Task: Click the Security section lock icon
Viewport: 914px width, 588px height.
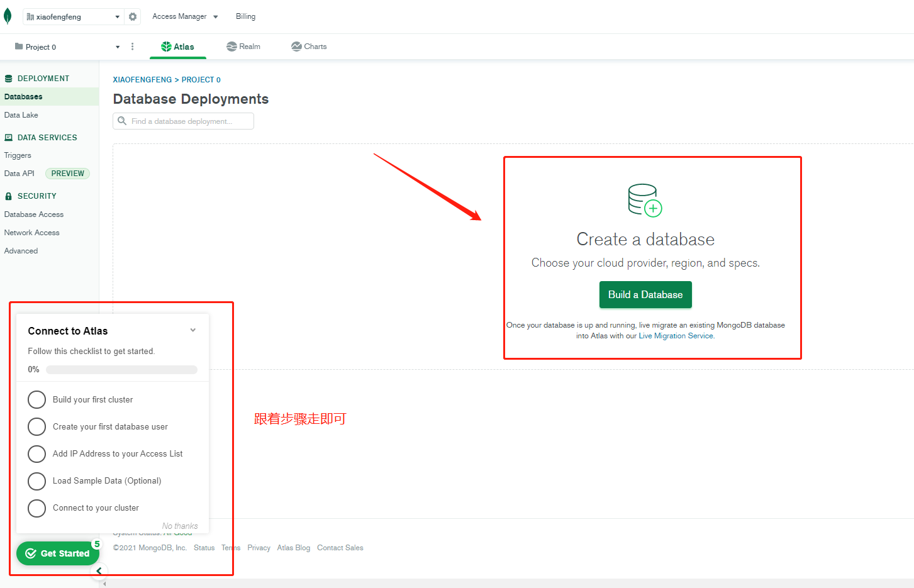Action: pos(8,196)
